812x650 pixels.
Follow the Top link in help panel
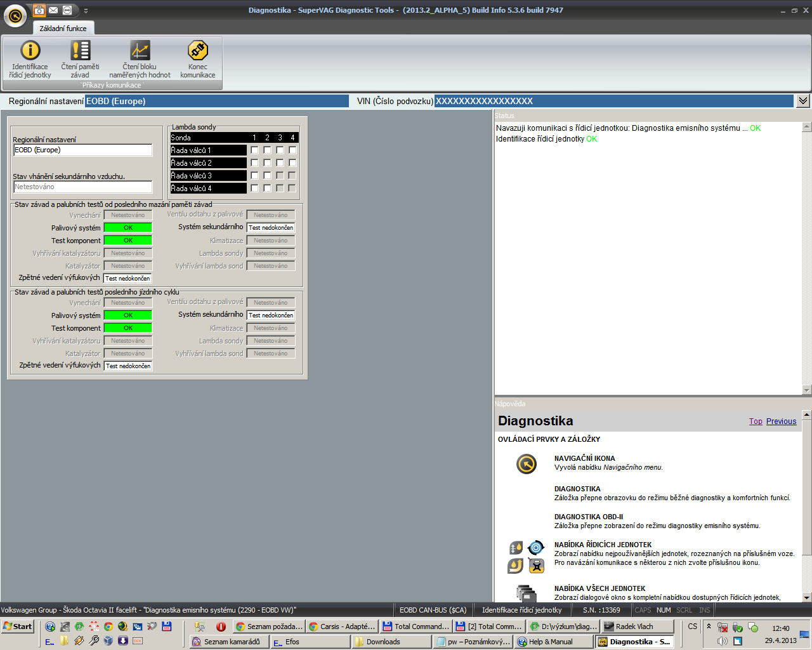[756, 421]
